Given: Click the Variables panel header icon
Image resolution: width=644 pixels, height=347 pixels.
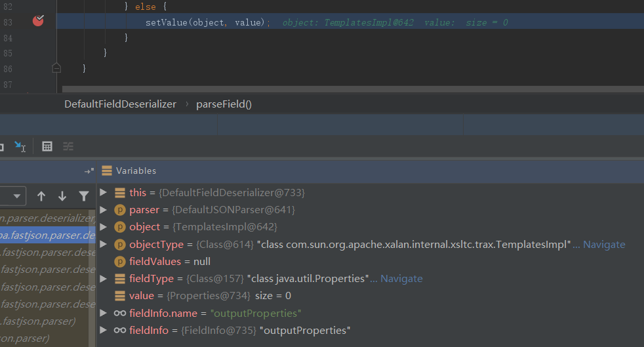Looking at the screenshot, I should click(x=107, y=171).
